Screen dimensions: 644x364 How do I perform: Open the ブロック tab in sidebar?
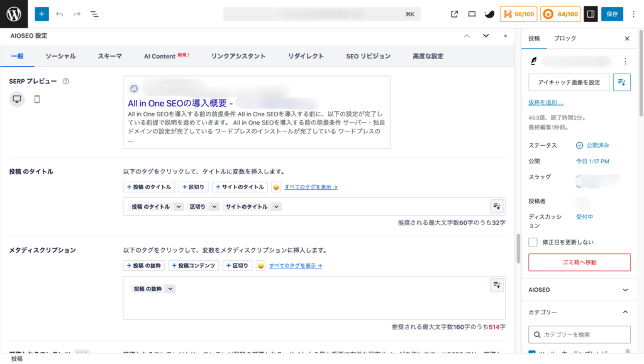(x=564, y=38)
